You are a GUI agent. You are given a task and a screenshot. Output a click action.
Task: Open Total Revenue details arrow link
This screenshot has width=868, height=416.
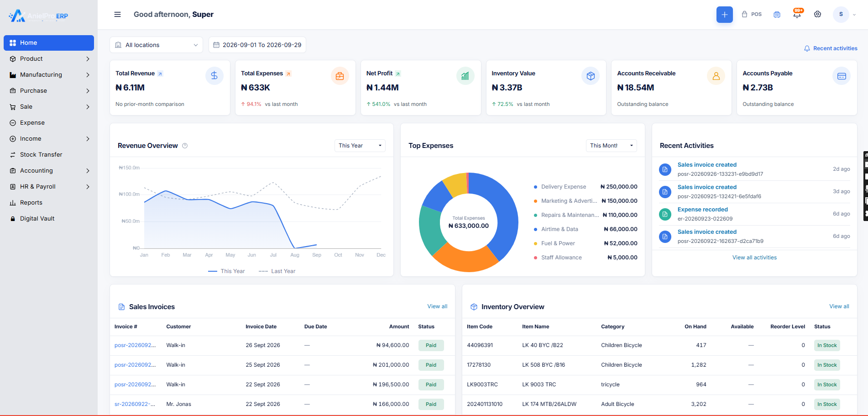160,74
